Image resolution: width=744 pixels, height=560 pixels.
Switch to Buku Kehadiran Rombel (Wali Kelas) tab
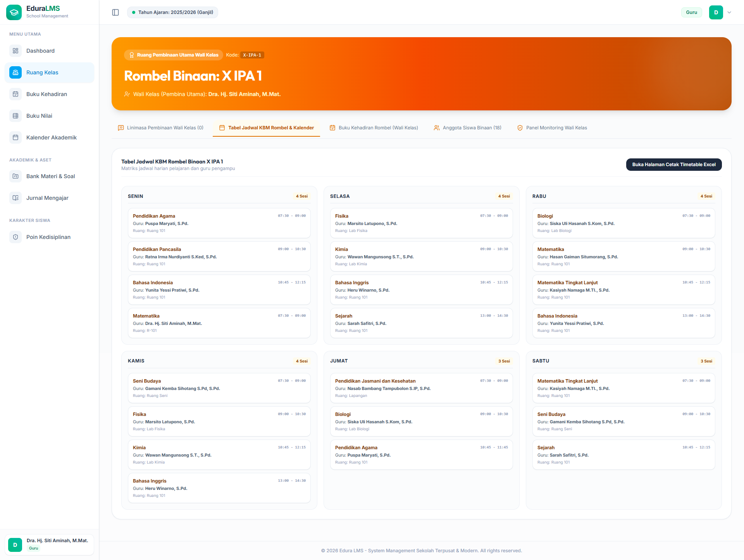(x=374, y=128)
